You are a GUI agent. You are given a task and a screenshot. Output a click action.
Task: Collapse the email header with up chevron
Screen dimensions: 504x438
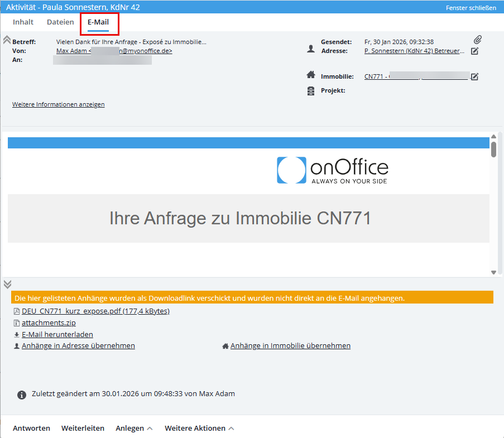pyautogui.click(x=7, y=40)
